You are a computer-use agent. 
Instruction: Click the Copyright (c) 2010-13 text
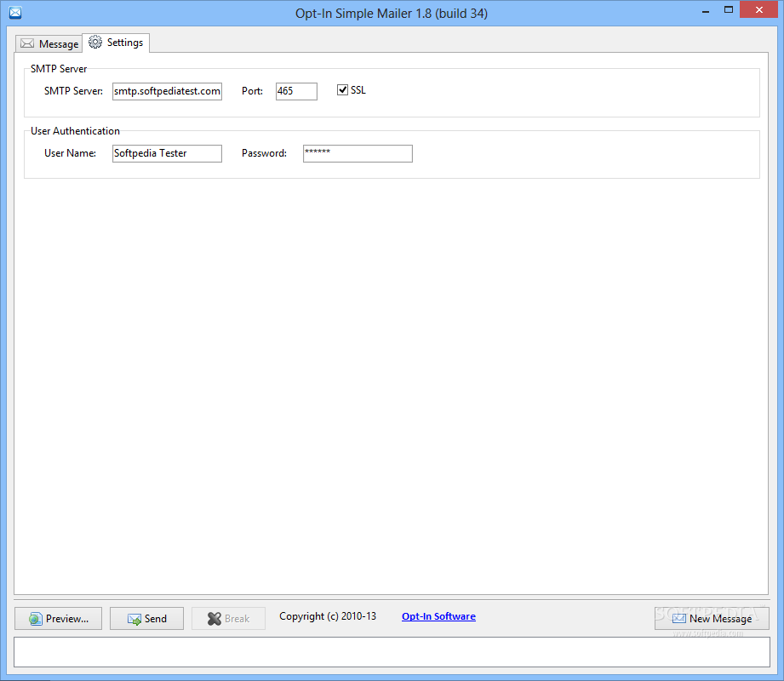328,616
